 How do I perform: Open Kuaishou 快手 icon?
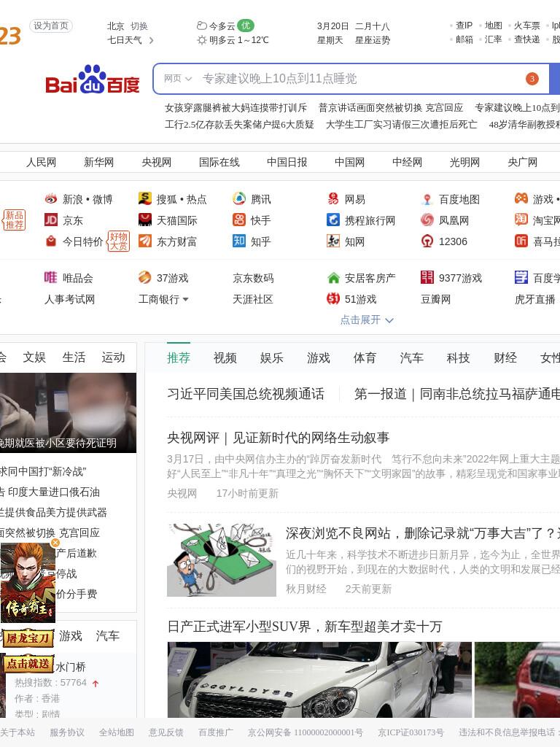coord(239,220)
